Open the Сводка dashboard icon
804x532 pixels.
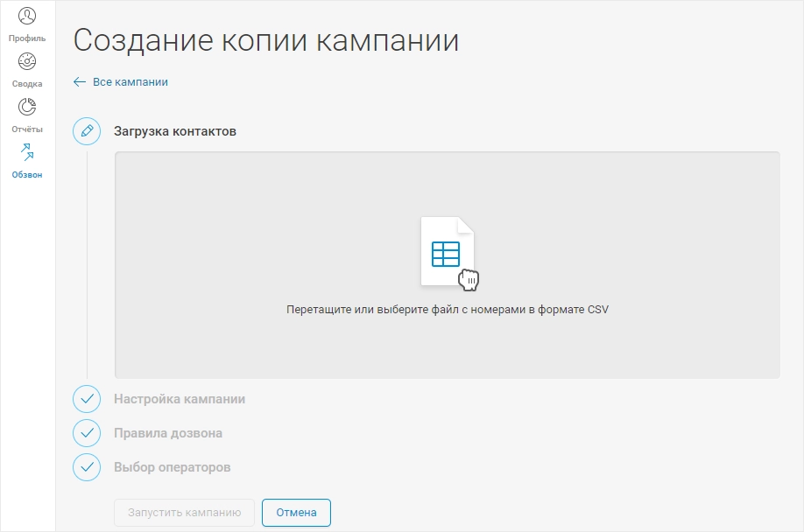coord(27,61)
